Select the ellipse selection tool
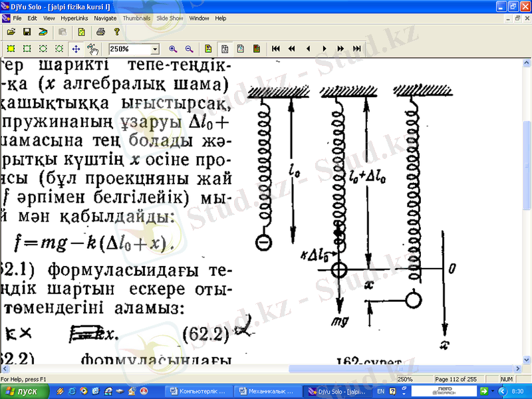Viewport: 532px width, 399px height. coord(43,49)
